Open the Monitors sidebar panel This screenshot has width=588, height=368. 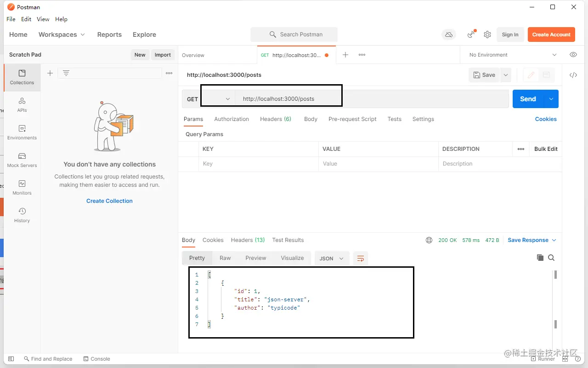point(22,188)
